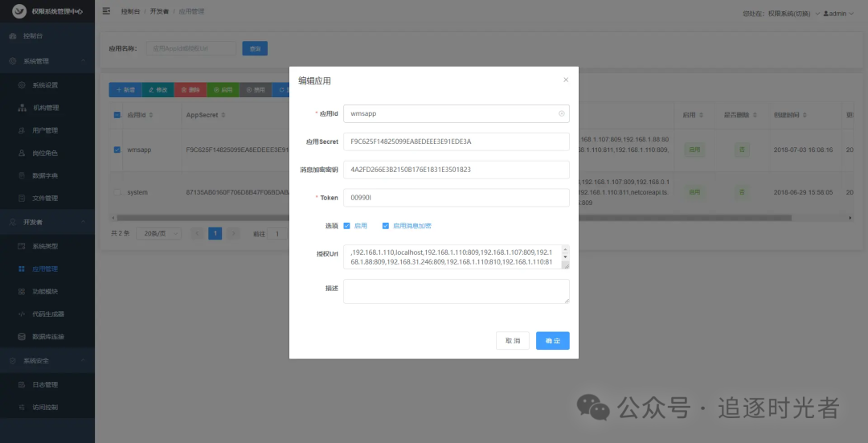
Task: Click into the Token input field
Action: [x=457, y=198]
